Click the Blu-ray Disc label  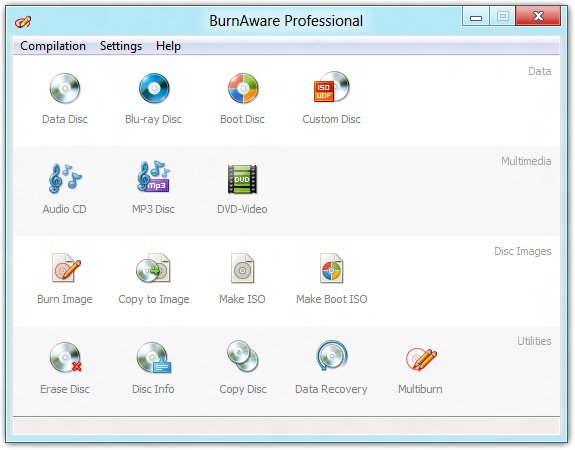tap(153, 119)
